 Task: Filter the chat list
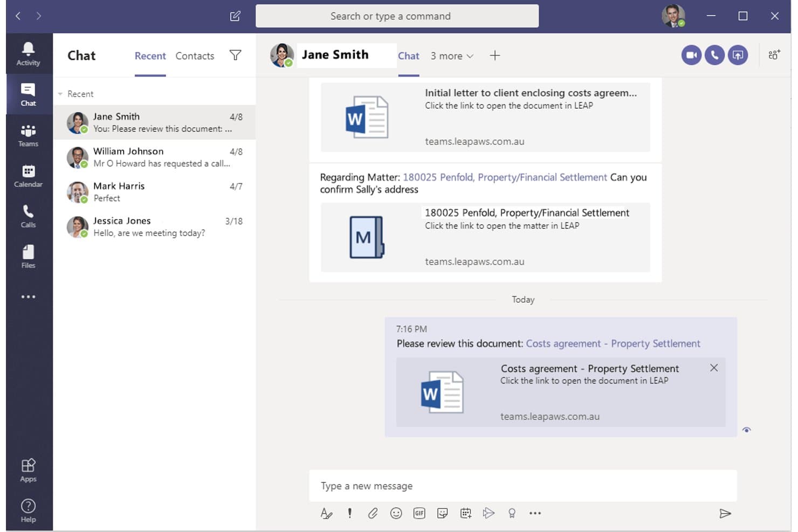pos(235,55)
